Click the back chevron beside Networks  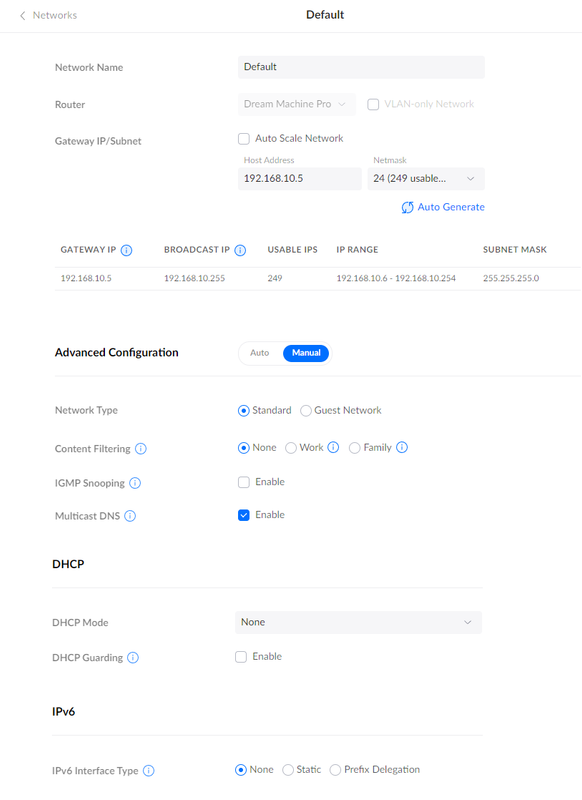click(22, 16)
